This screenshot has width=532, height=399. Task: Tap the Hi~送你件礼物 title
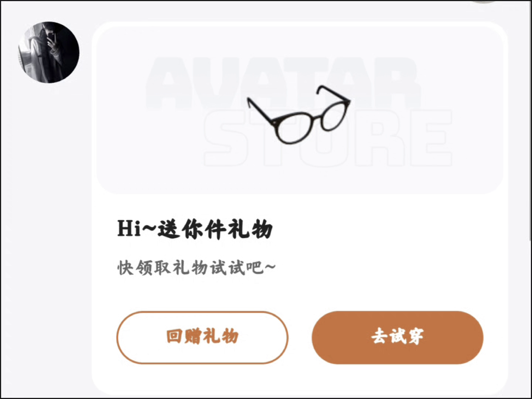195,229
